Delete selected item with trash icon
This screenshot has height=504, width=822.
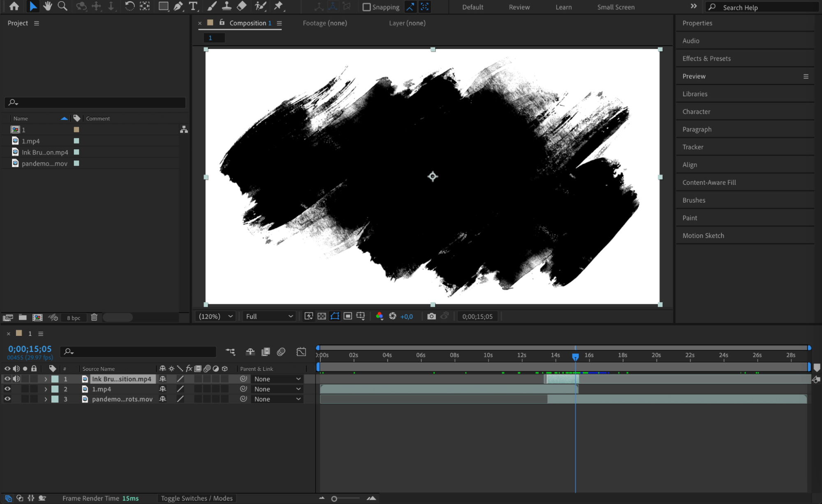94,317
